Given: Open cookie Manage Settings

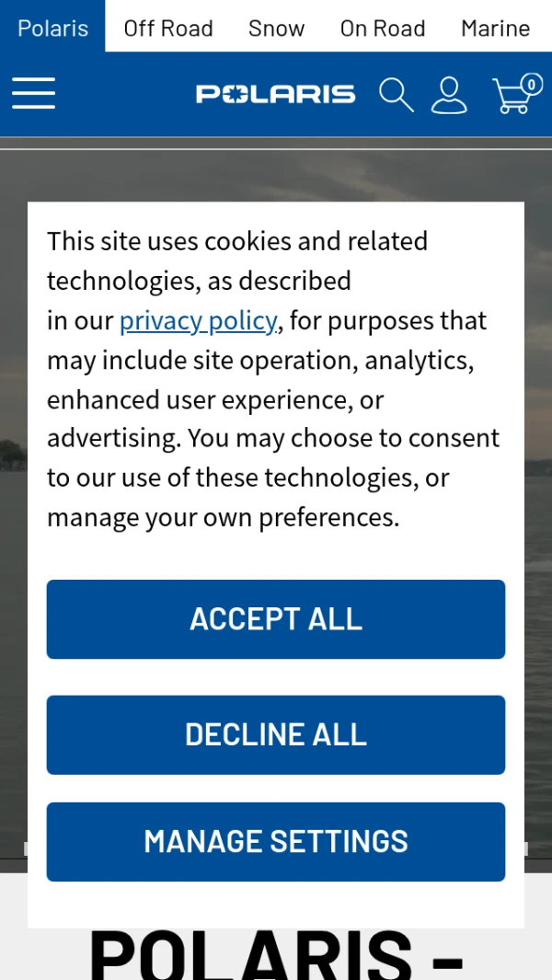Looking at the screenshot, I should [x=276, y=841].
